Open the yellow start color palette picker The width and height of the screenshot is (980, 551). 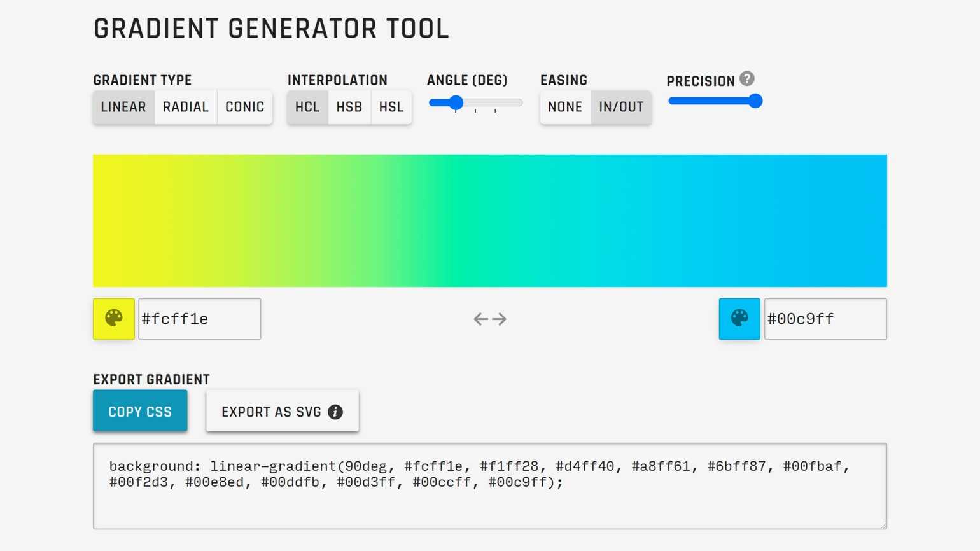point(114,319)
